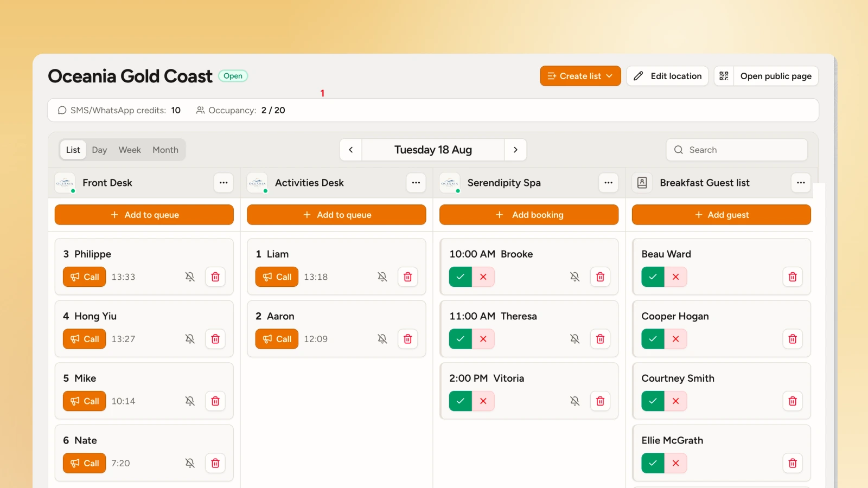Screen dimensions: 868x488
Task: Call Liam from Activities Desk
Action: tap(277, 277)
